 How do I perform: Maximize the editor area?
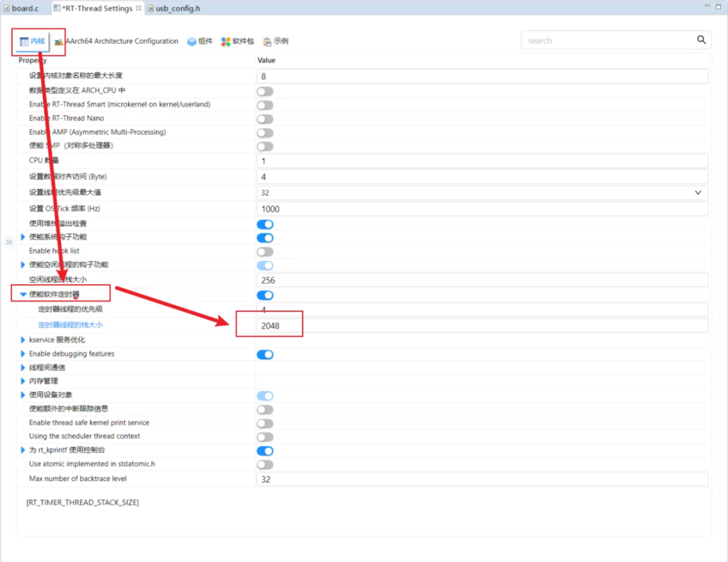719,6
